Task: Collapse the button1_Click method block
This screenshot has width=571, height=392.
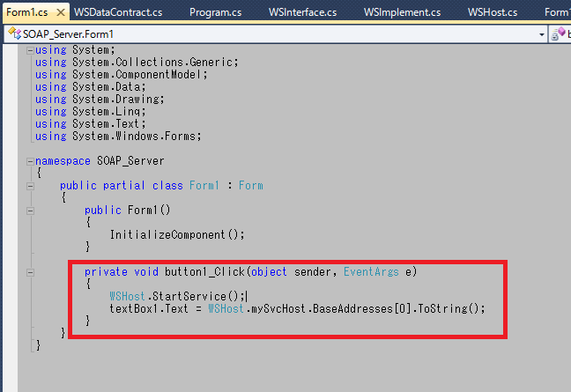Action: [x=31, y=272]
